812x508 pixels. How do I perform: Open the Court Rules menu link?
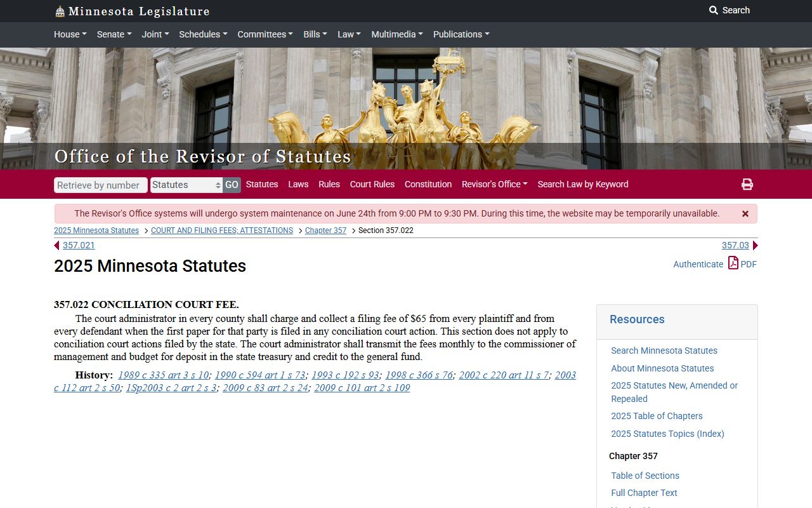372,184
